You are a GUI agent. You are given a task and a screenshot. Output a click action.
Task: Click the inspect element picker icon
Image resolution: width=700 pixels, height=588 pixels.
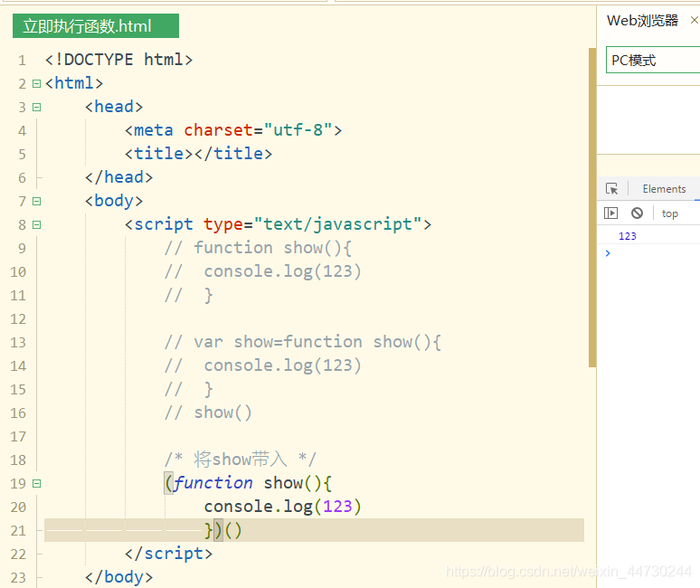611,189
